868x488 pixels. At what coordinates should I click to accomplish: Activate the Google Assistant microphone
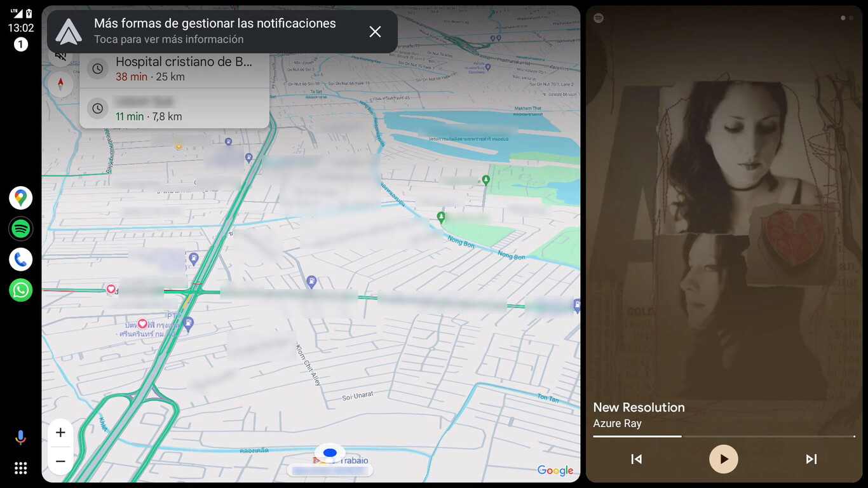(x=21, y=437)
